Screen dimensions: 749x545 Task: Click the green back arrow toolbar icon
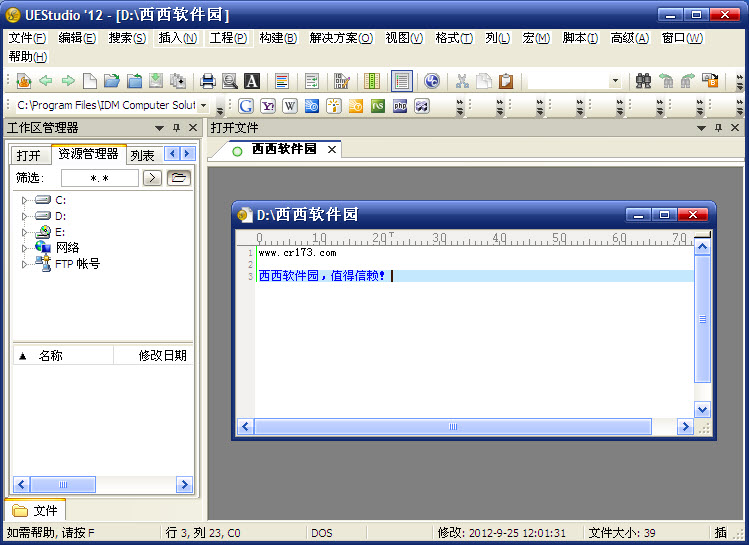[x=45, y=81]
